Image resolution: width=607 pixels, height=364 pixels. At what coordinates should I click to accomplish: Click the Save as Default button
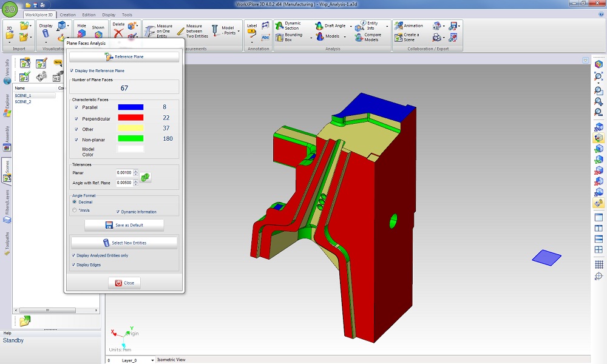(x=124, y=225)
